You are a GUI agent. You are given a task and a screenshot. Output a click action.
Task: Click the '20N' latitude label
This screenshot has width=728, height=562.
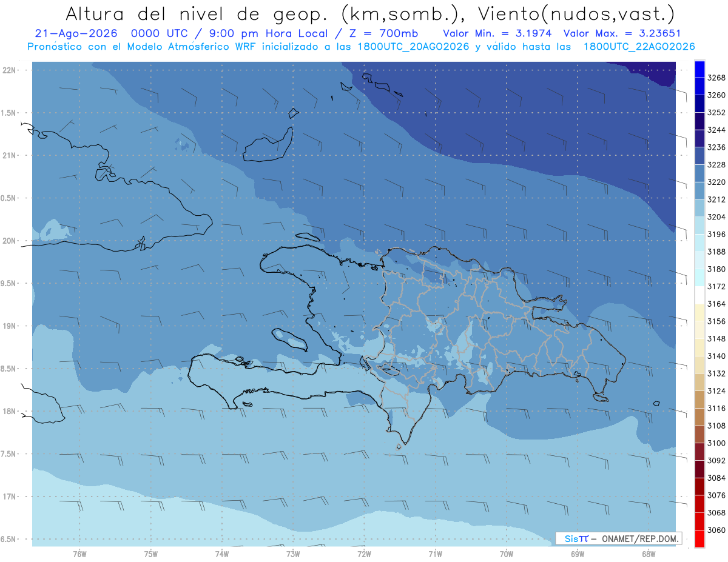click(x=8, y=241)
